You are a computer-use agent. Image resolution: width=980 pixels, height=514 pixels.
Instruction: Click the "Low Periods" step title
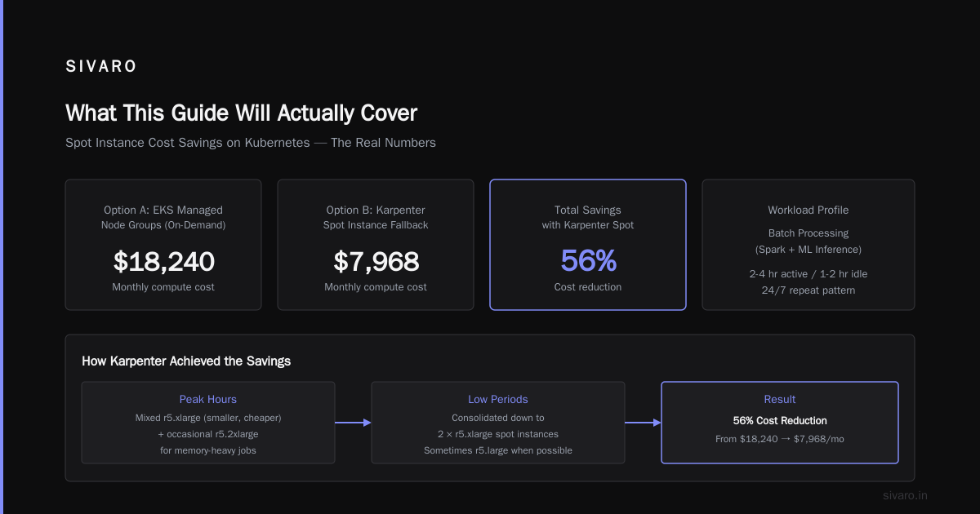point(498,399)
